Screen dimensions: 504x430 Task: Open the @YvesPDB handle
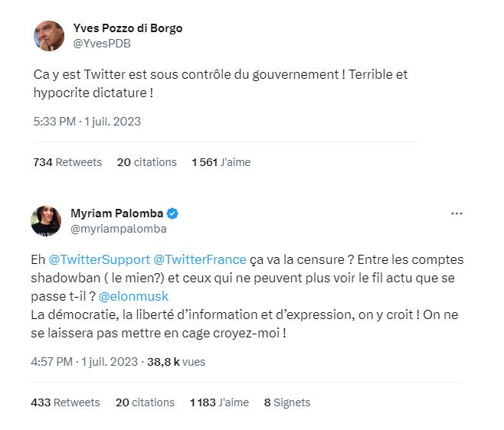[x=102, y=44]
